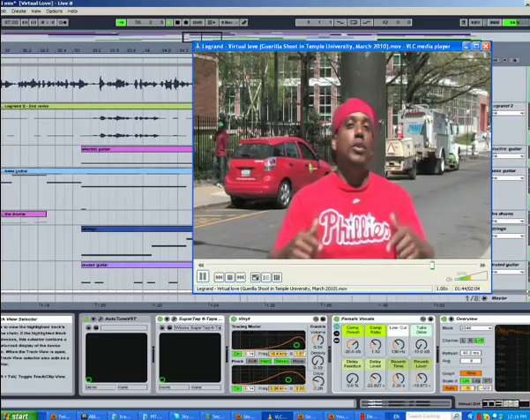Show the VLC playlist
This screenshot has height=420, width=530.
click(x=266, y=277)
